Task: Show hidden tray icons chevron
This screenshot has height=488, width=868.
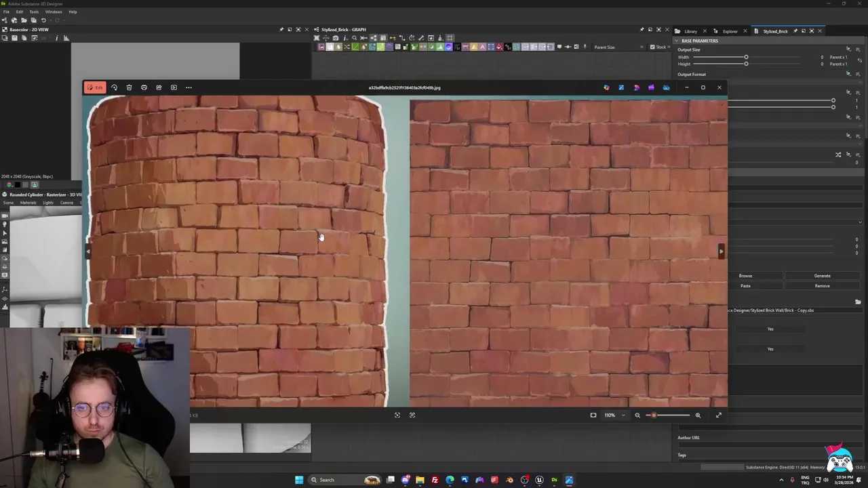Action: point(781,480)
